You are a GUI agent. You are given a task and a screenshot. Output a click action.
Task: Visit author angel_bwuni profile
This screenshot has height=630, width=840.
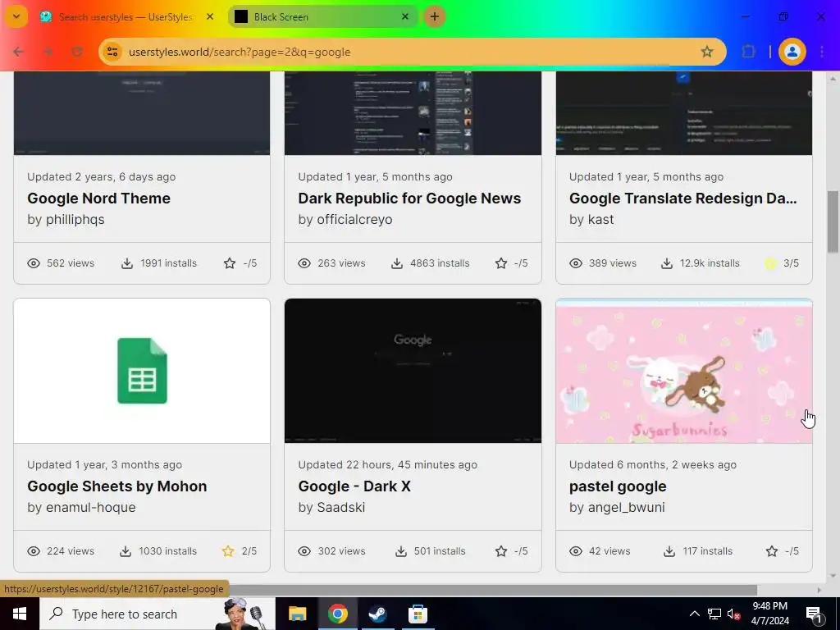(x=626, y=507)
